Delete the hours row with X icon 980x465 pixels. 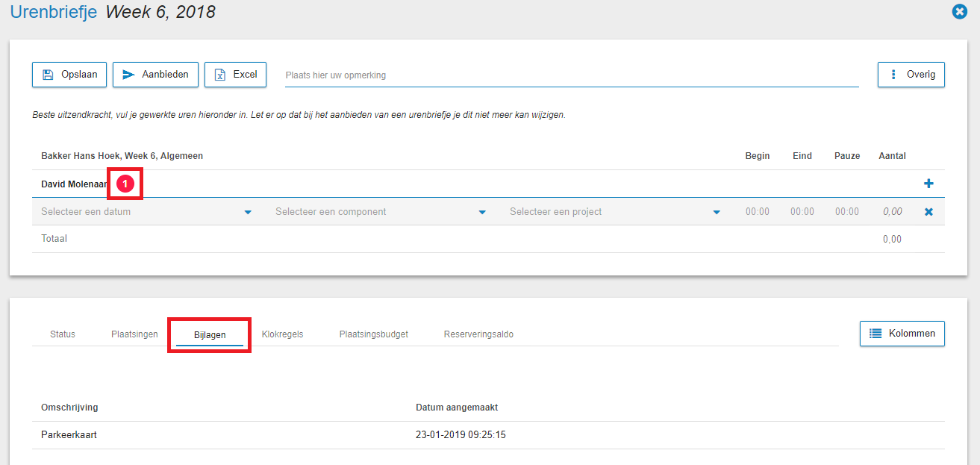coord(928,212)
